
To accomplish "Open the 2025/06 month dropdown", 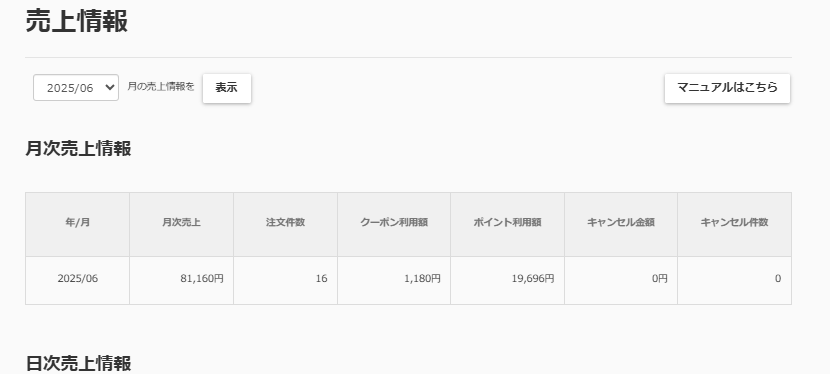I will pos(76,88).
